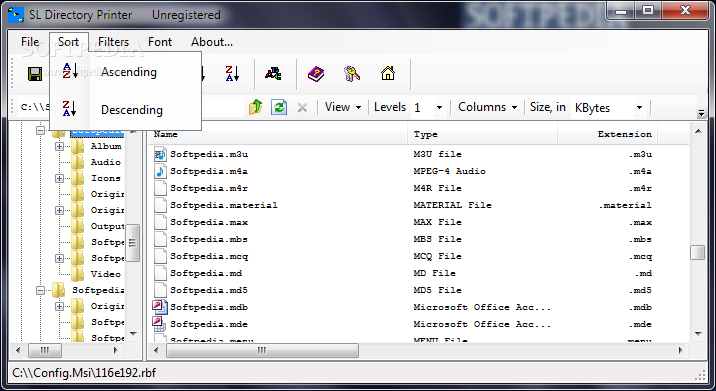Click the Z-A icon beside Descending
The width and height of the screenshot is (716, 391).
(x=69, y=109)
